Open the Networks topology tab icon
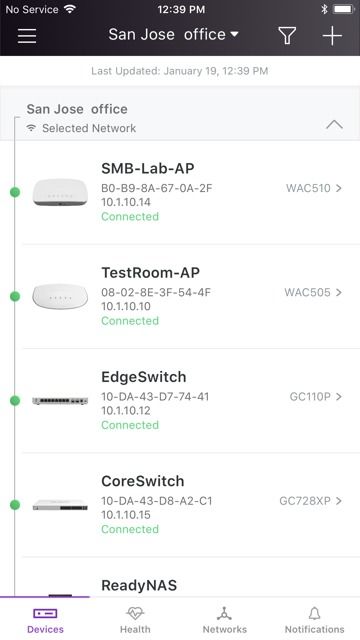Screen dimensions: 360x640 [x=224, y=613]
